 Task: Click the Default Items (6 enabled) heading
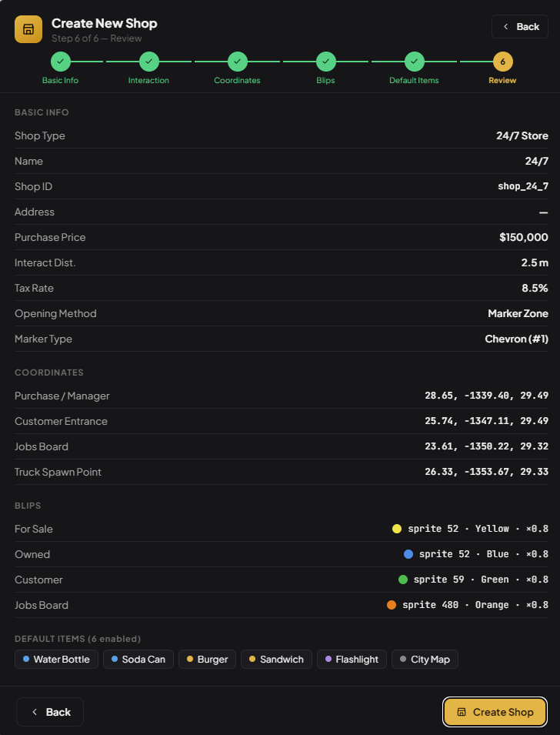[x=78, y=639]
